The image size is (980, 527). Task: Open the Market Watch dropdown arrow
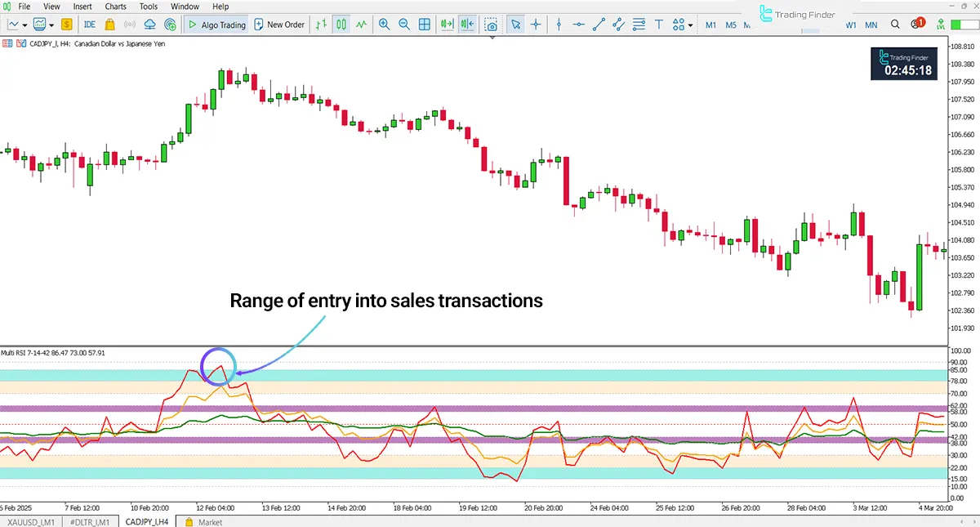coord(51,24)
